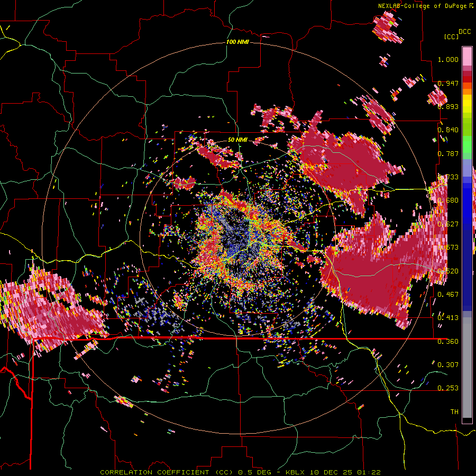Select the 1.000 legend value
Image resolution: width=476 pixels, height=476 pixels.
(x=448, y=59)
